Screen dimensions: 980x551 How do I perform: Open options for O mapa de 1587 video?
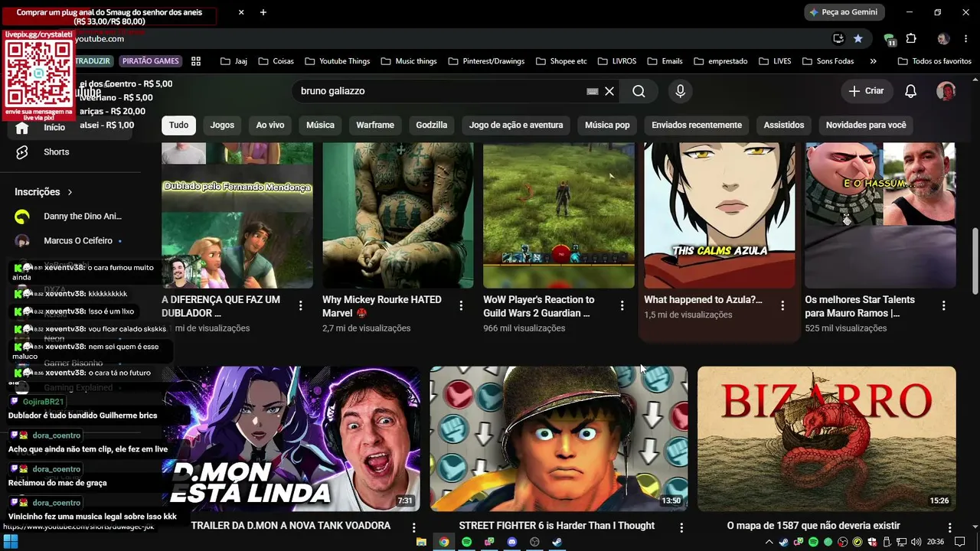(x=949, y=527)
